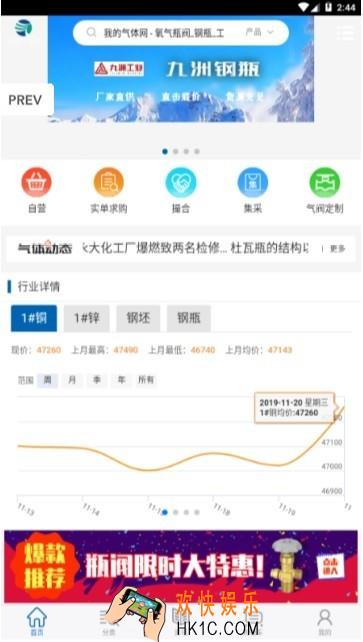363x642 pixels.
Task: Tap the search box with 我的气体网 text
Action: 181,33
